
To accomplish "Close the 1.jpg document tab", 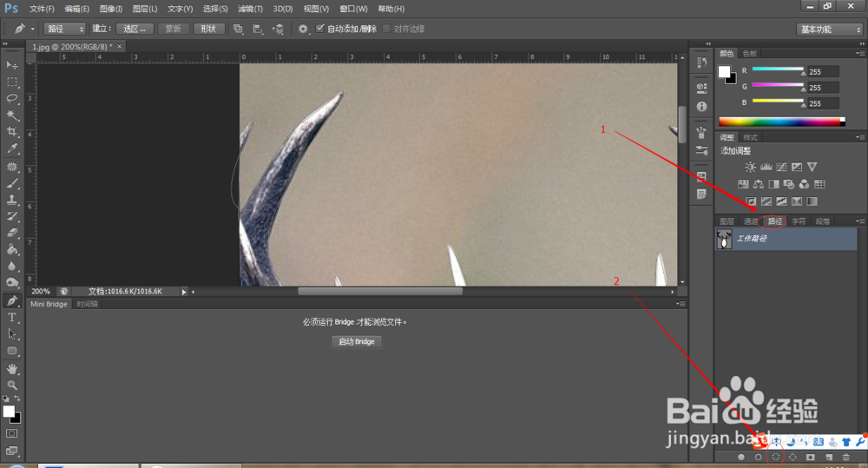I will [x=119, y=47].
